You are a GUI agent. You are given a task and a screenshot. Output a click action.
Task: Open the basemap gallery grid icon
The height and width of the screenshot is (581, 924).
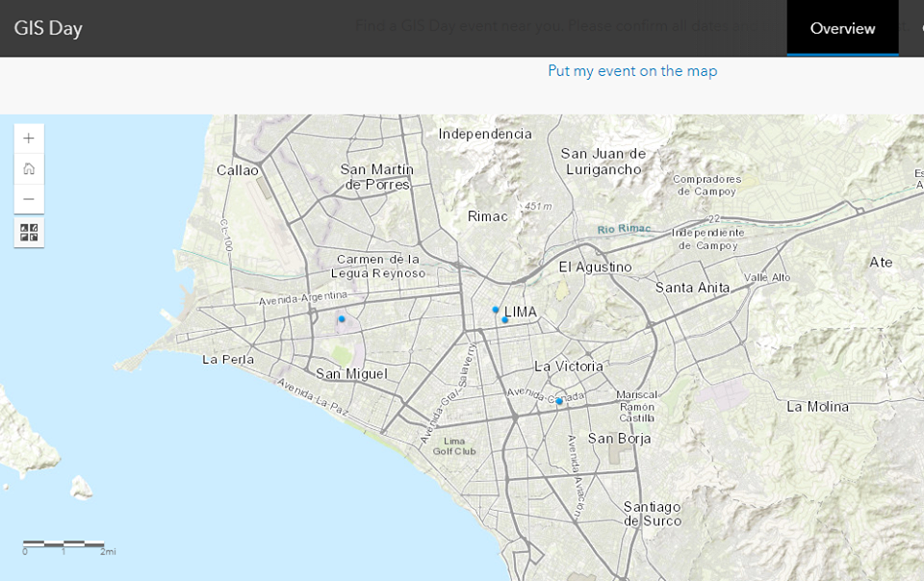29,232
